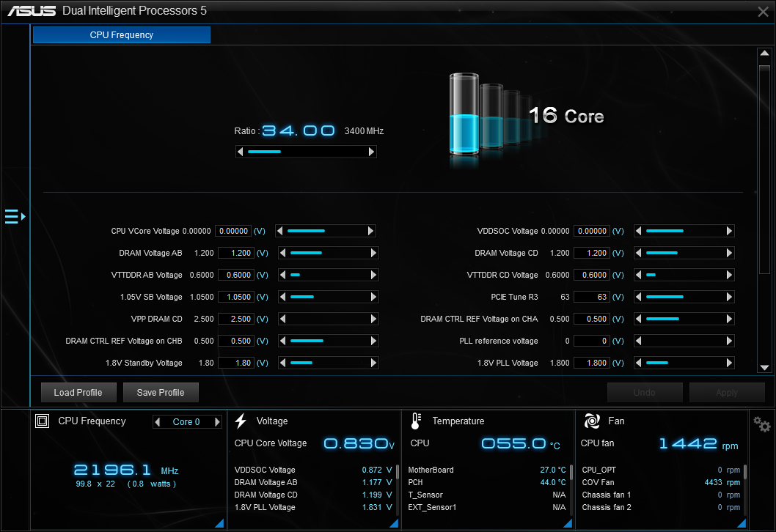Decrease 1.05V SB Voltage
Screen dimensions: 776x532
(x=282, y=298)
